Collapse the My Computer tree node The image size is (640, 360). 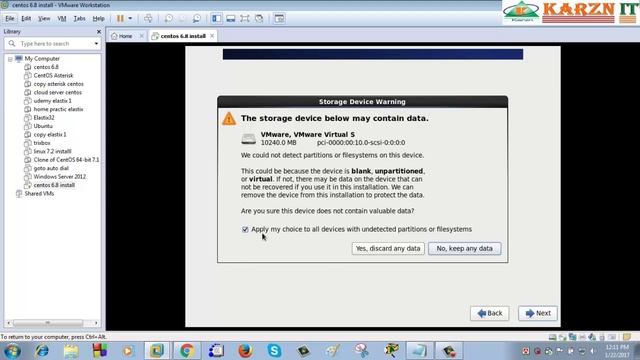click(10, 59)
